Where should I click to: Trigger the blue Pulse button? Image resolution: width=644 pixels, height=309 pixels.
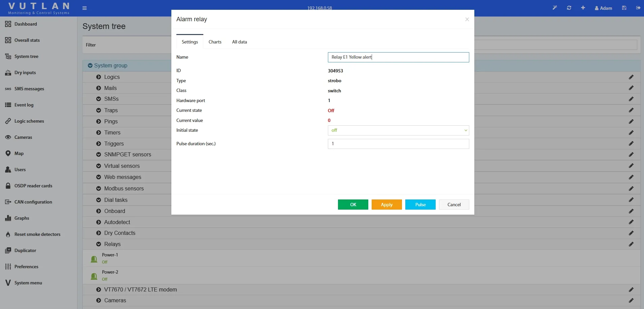tap(420, 205)
